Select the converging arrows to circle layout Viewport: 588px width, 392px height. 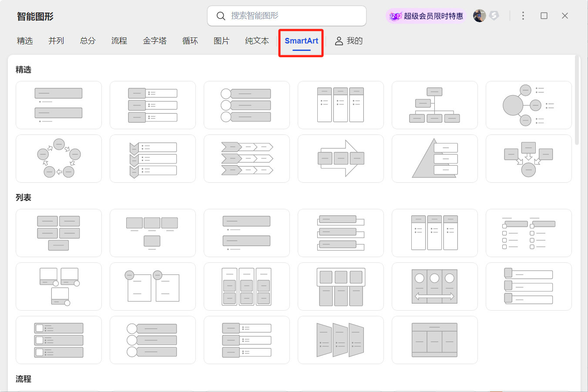click(x=528, y=158)
